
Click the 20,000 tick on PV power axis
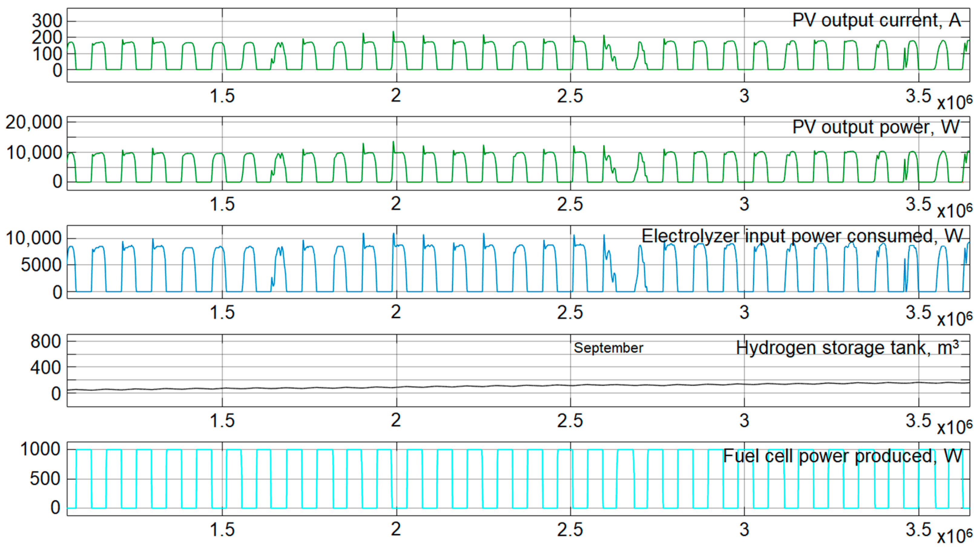point(34,123)
